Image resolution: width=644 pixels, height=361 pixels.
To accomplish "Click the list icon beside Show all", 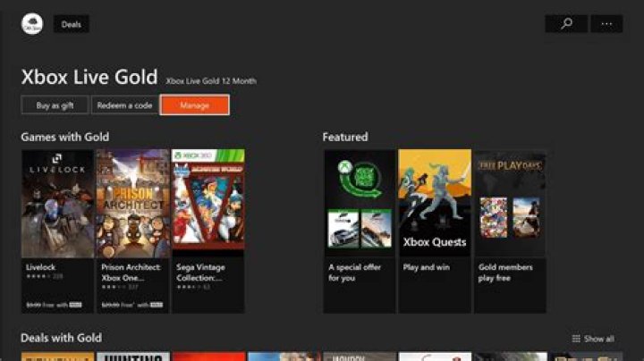I will point(576,339).
